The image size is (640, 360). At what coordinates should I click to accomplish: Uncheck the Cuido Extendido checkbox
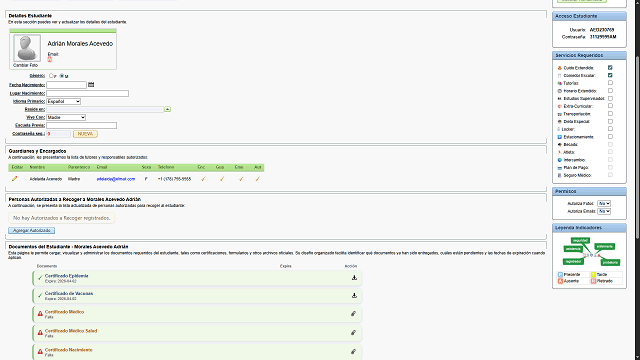(610, 68)
